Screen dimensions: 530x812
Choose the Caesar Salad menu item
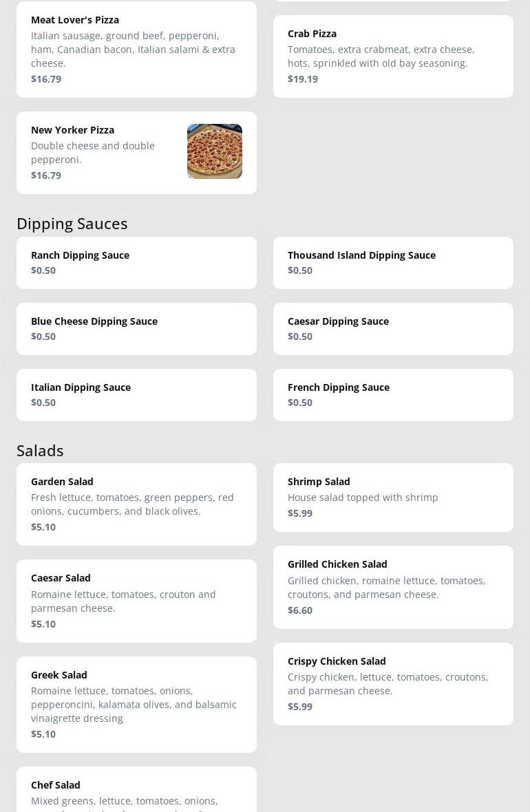pos(136,601)
